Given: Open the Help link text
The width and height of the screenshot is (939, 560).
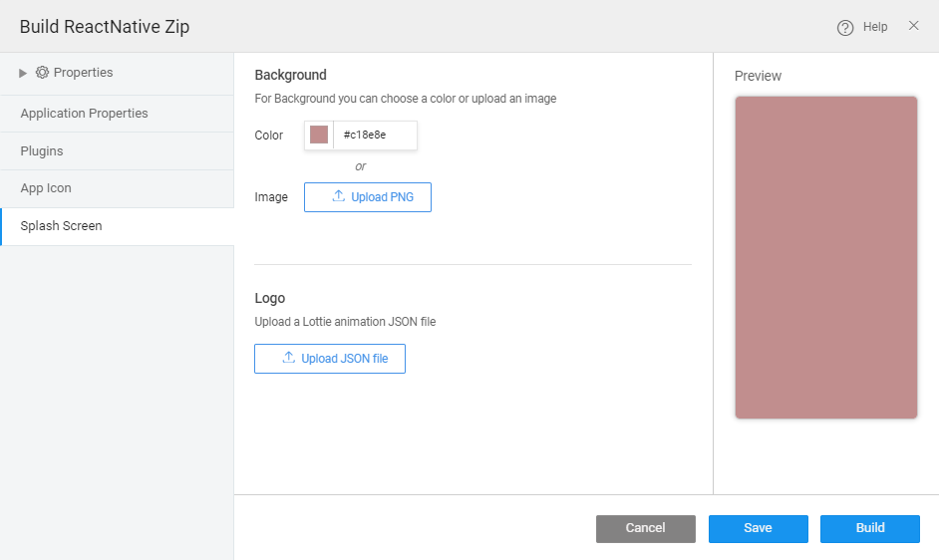Looking at the screenshot, I should [x=875, y=27].
